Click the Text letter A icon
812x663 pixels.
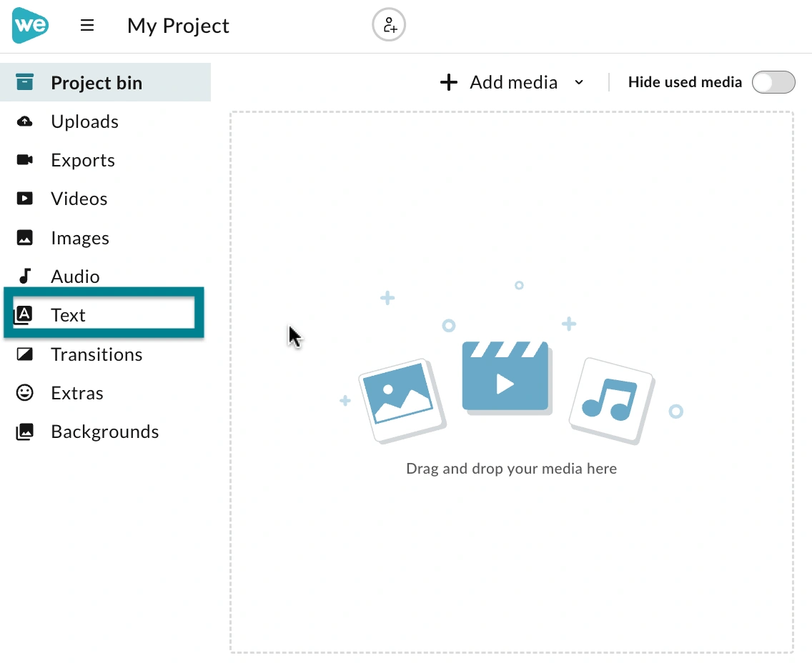tap(24, 314)
